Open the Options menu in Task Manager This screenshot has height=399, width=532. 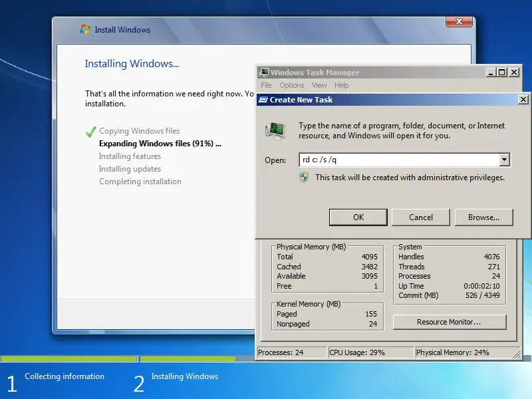tap(292, 85)
